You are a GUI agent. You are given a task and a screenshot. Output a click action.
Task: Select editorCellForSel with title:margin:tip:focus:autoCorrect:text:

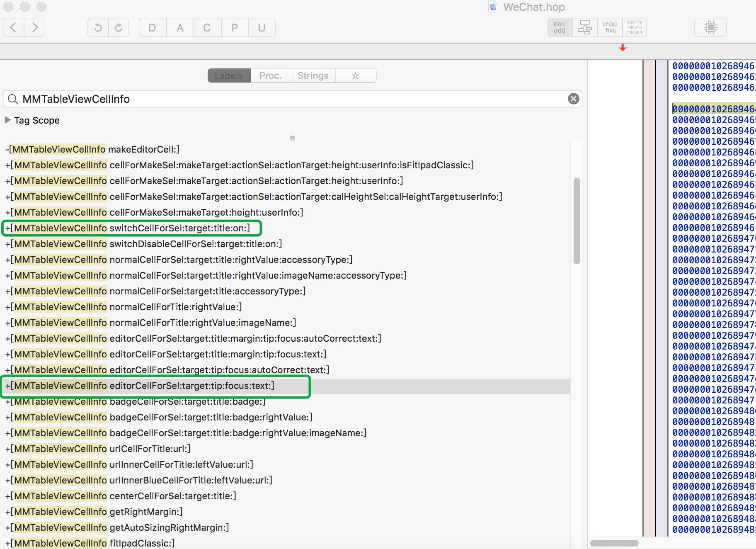click(x=193, y=338)
